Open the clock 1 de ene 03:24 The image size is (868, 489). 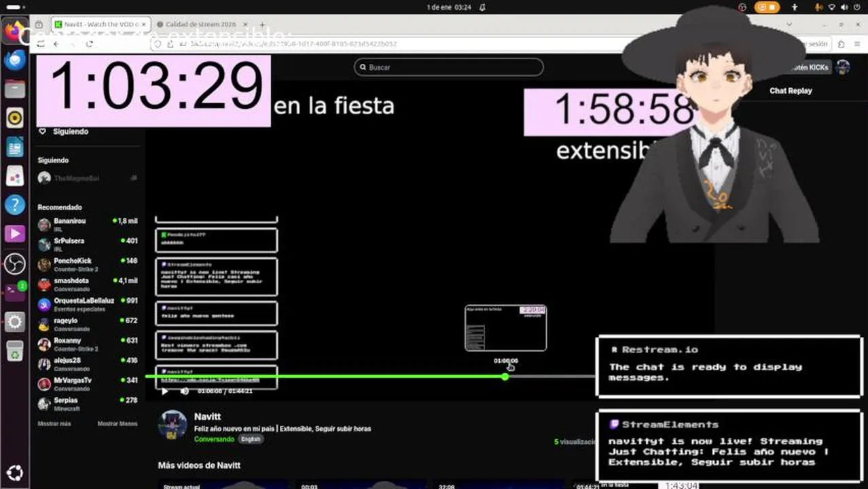point(449,7)
